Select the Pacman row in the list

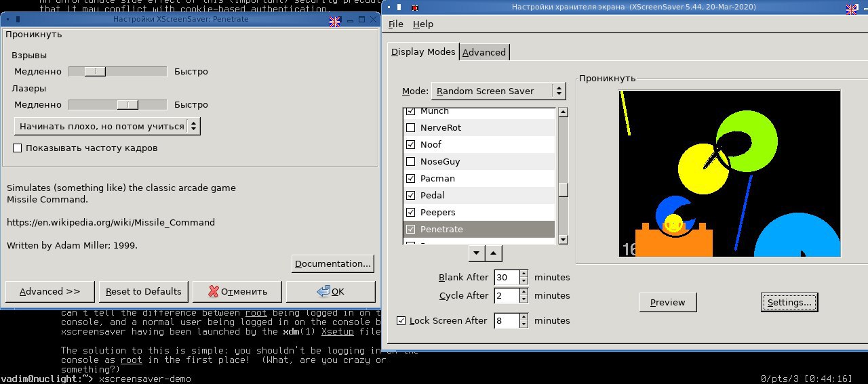pos(479,178)
